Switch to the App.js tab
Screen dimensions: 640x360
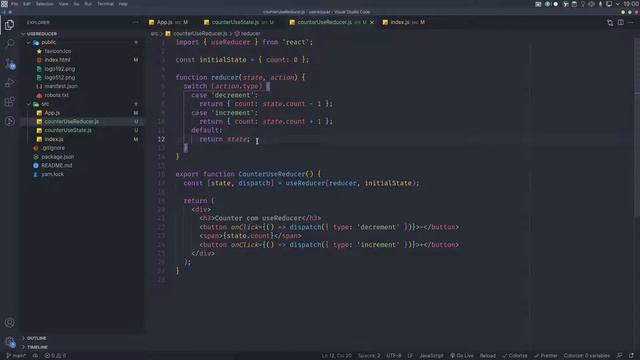click(x=168, y=22)
